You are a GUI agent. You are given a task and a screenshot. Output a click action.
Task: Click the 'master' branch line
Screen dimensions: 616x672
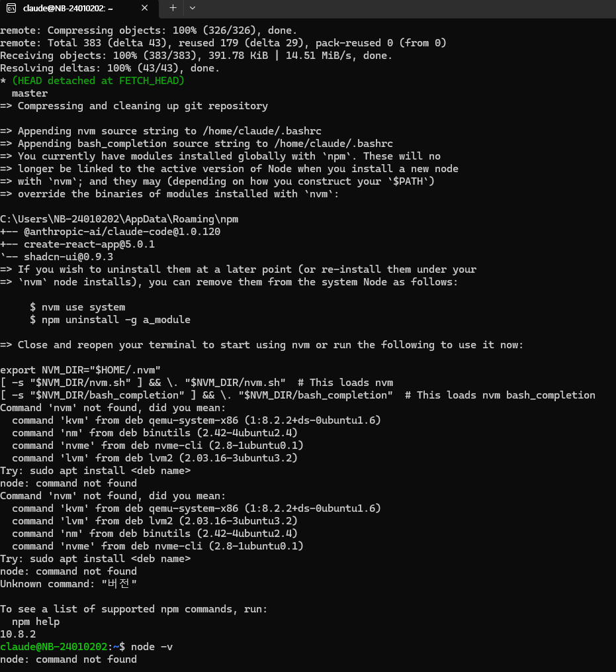30,93
